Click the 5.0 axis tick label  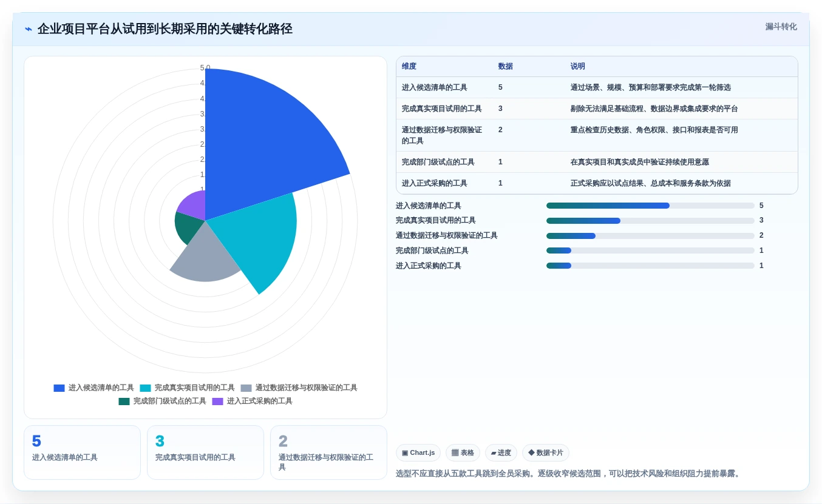[x=205, y=68]
